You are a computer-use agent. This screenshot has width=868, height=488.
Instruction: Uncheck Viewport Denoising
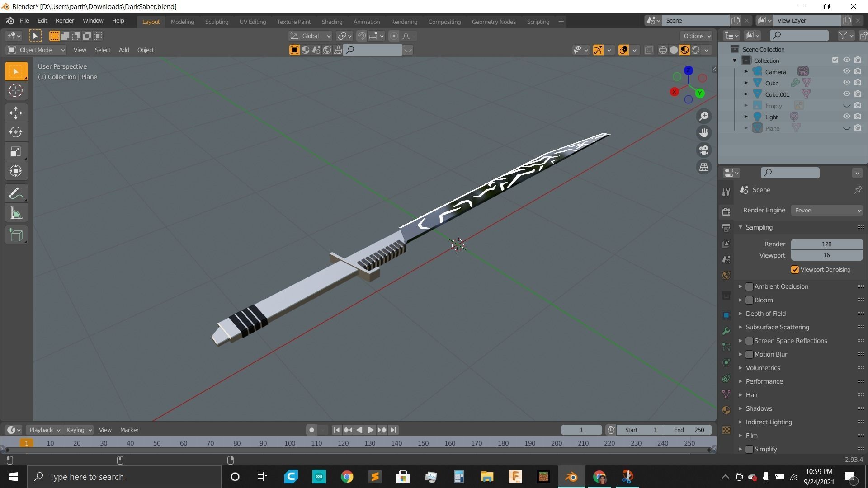click(x=795, y=269)
